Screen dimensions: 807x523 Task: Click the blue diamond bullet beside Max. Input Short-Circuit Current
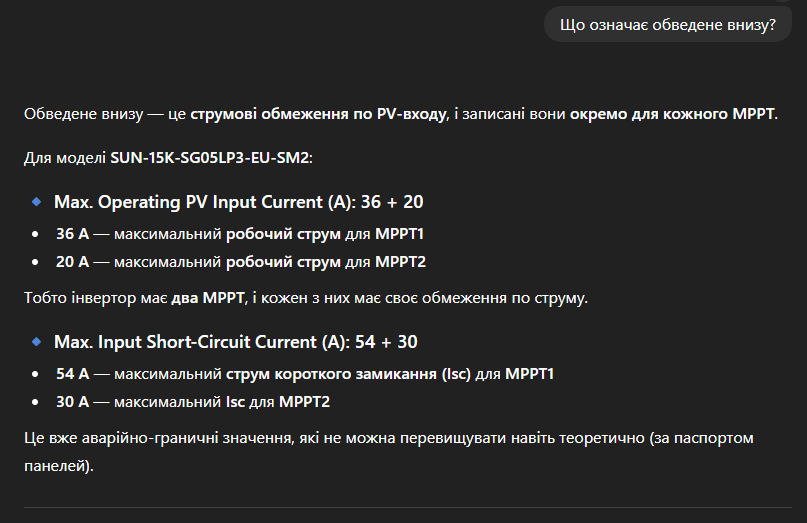(37, 342)
